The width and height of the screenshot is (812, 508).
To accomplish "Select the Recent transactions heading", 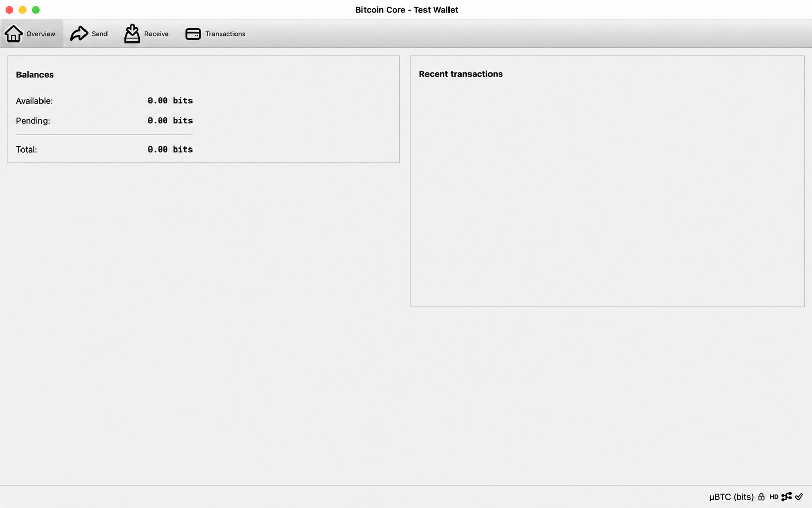I will (461, 74).
